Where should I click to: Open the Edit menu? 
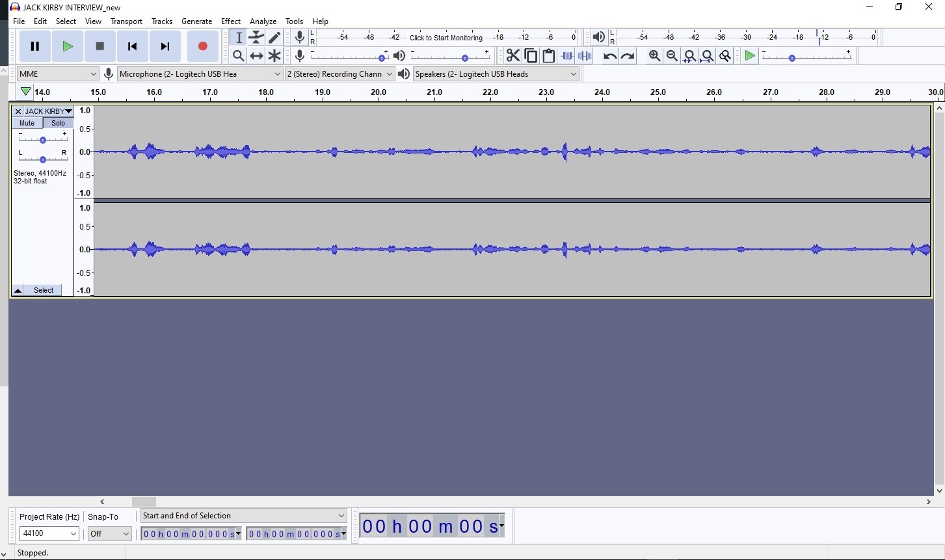click(x=40, y=21)
